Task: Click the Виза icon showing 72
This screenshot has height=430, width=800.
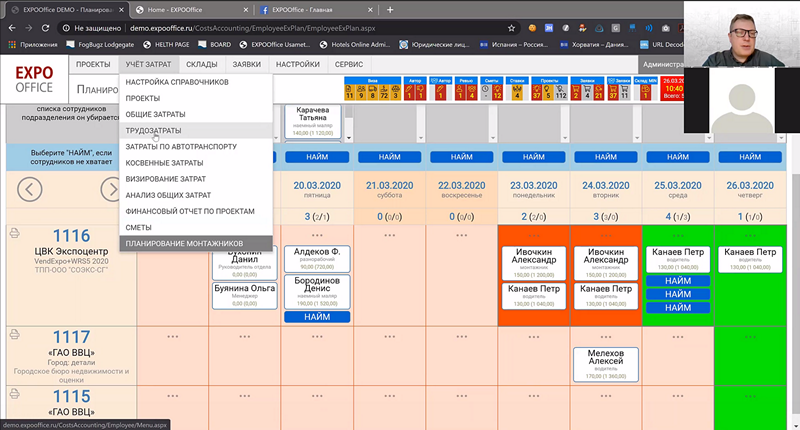Action: click(384, 92)
